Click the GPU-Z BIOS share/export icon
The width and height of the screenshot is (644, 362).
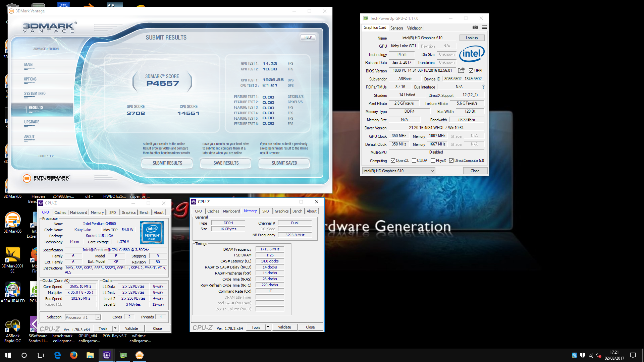point(461,70)
